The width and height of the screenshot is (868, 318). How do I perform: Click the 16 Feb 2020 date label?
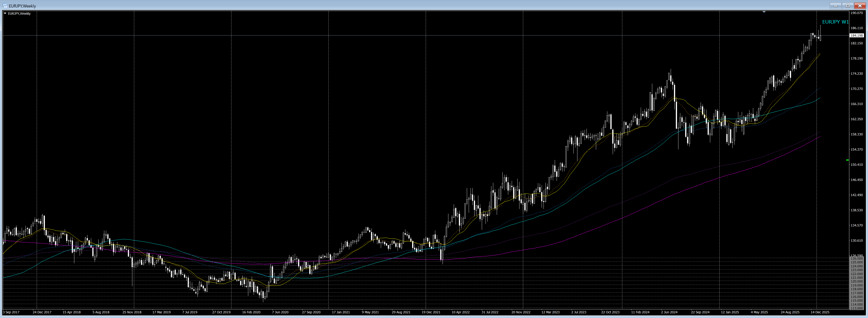click(x=251, y=312)
